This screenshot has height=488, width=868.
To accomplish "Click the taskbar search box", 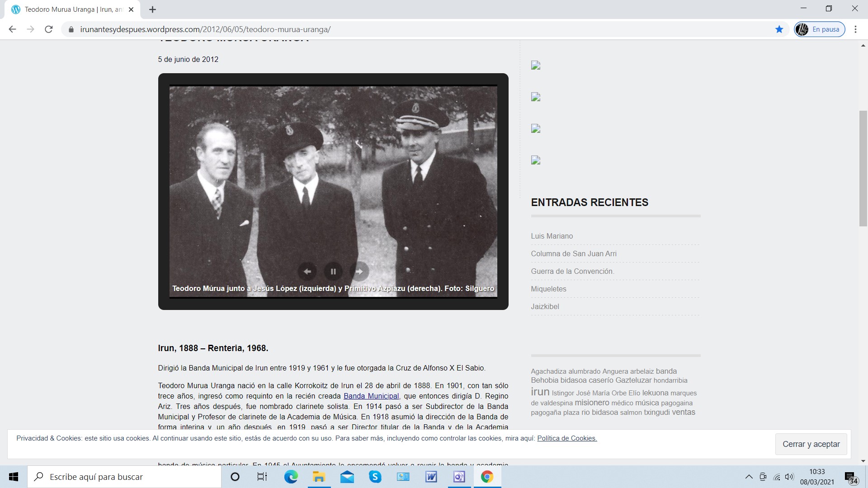I will pos(124,477).
